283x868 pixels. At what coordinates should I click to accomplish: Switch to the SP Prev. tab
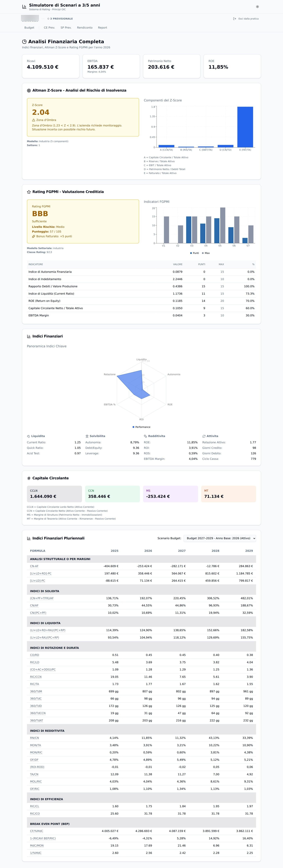coord(66,28)
